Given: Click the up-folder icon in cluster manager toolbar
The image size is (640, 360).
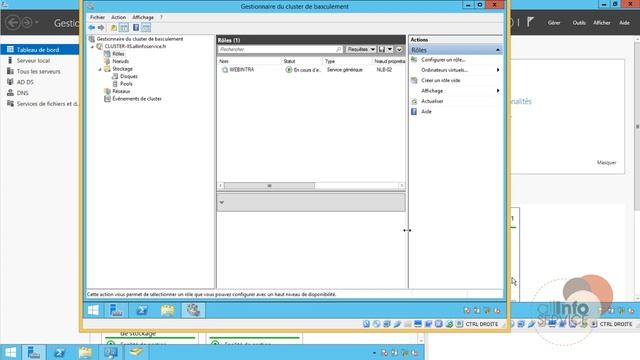Looking at the screenshot, I should coord(113,27).
